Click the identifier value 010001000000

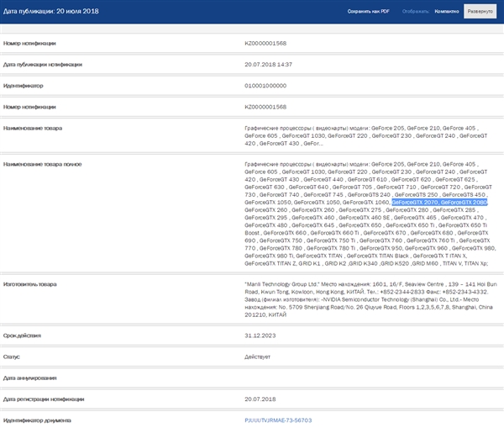(265, 85)
